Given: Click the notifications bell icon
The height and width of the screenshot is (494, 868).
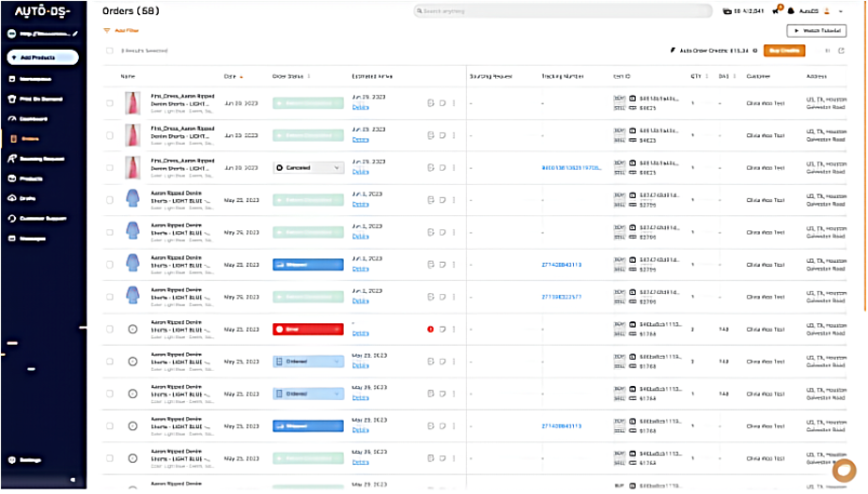Looking at the screenshot, I should [x=791, y=10].
